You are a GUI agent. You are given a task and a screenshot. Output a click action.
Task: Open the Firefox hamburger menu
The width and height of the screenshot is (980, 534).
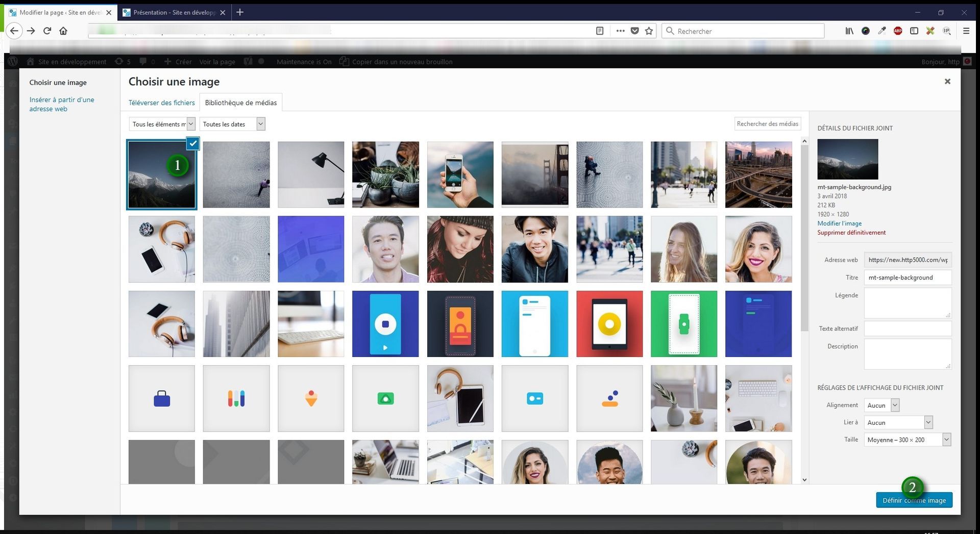[966, 31]
